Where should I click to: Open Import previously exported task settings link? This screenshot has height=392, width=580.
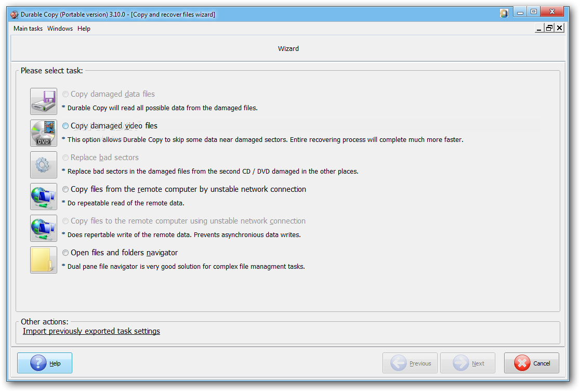[91, 331]
